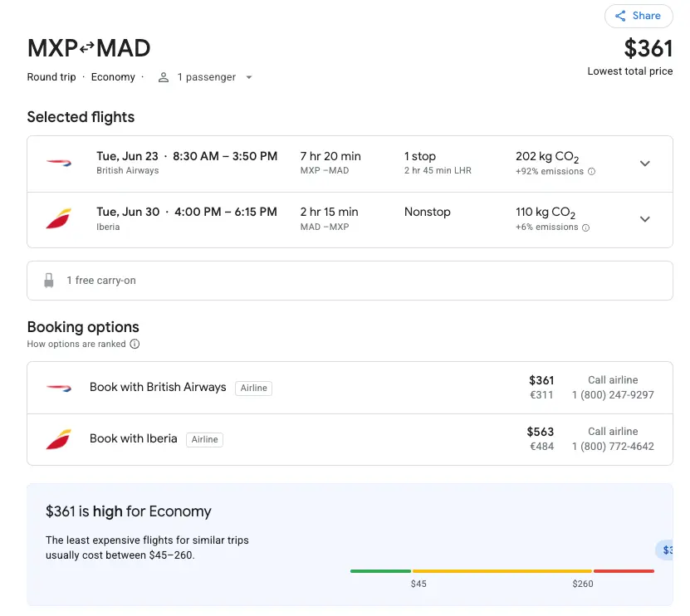Open the How options are ranked link
Viewport: 690px width, 616px height.
[76, 344]
